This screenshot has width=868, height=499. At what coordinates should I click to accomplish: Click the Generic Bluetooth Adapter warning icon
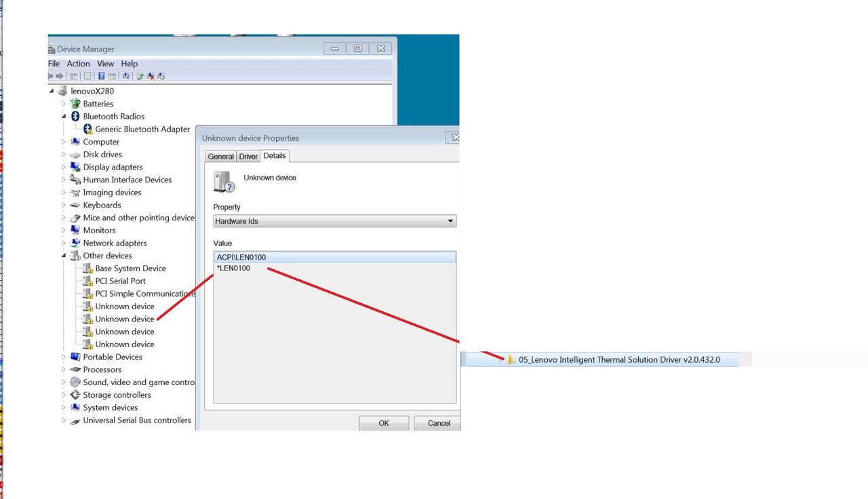(x=87, y=129)
